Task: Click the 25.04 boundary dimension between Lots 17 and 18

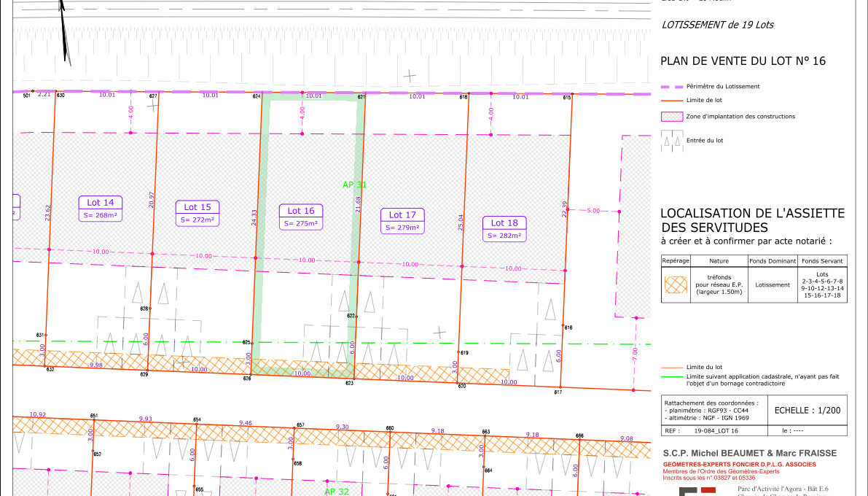Action: 461,222
